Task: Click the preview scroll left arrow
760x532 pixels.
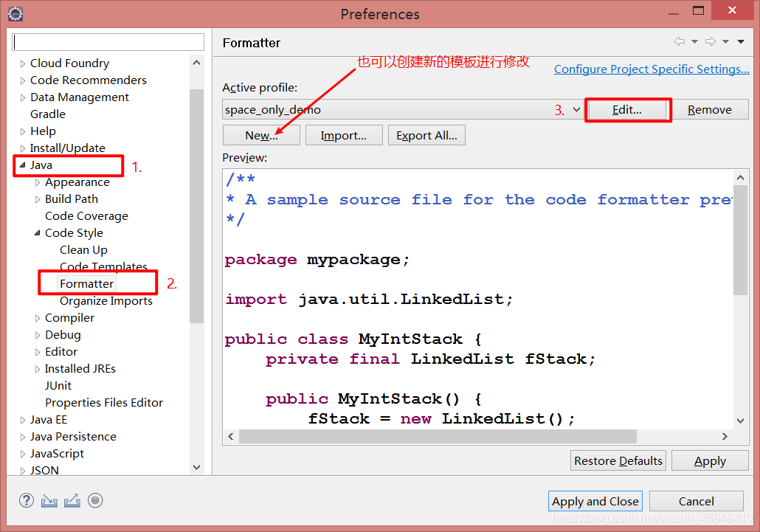Action: (x=231, y=436)
